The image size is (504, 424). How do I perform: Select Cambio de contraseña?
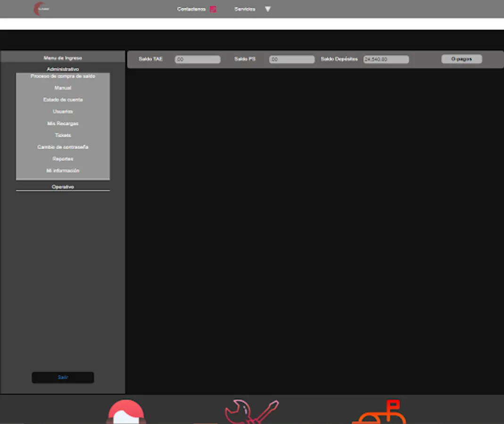coord(63,147)
